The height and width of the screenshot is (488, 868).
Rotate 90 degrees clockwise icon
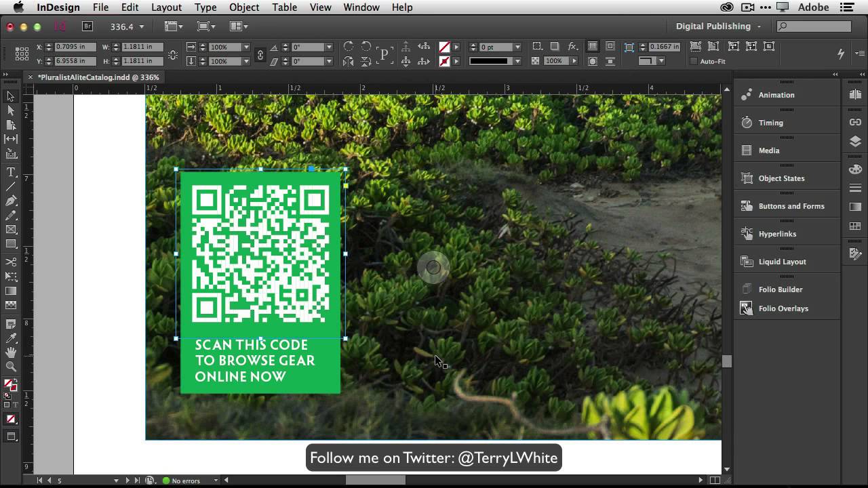click(349, 47)
